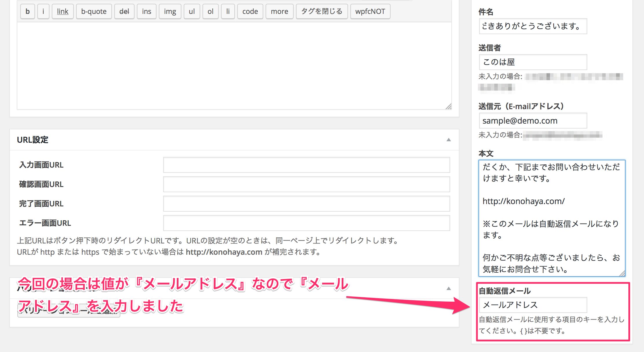
Task: Collapse the URL設定 panel with its triangle
Action: [x=448, y=140]
